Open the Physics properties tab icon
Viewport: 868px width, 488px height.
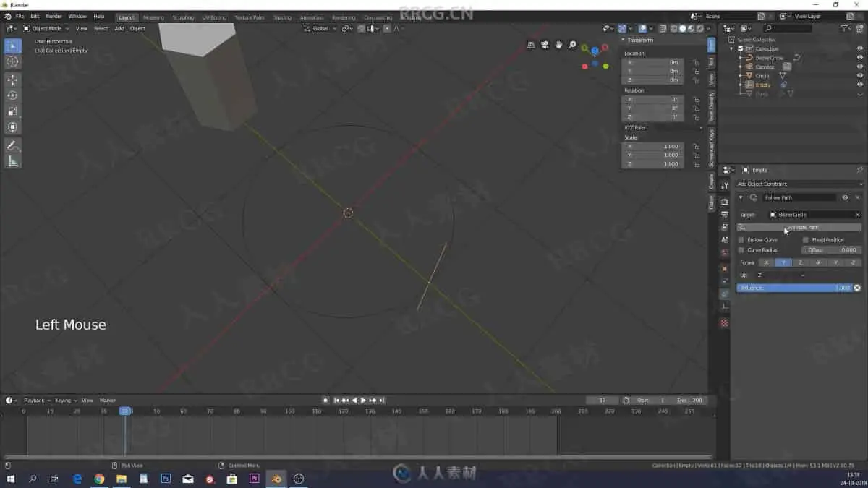click(724, 282)
